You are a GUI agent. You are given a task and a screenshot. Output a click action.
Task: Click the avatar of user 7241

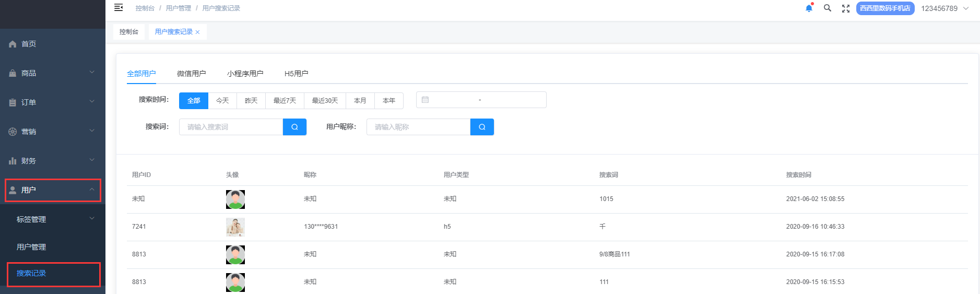coord(235,227)
